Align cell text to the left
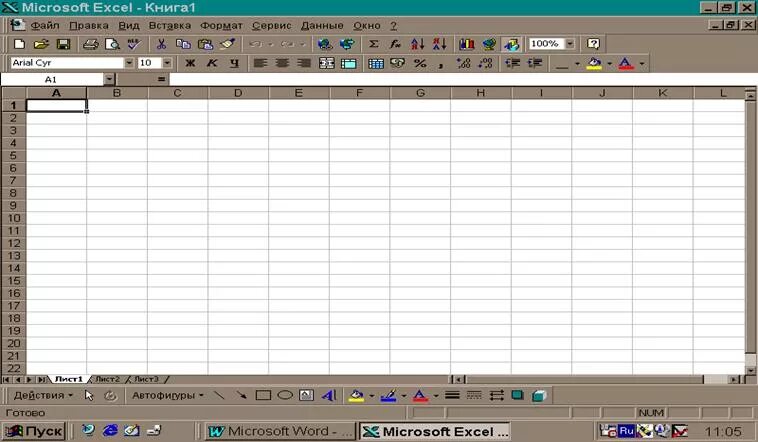758x442 pixels. 260,63
